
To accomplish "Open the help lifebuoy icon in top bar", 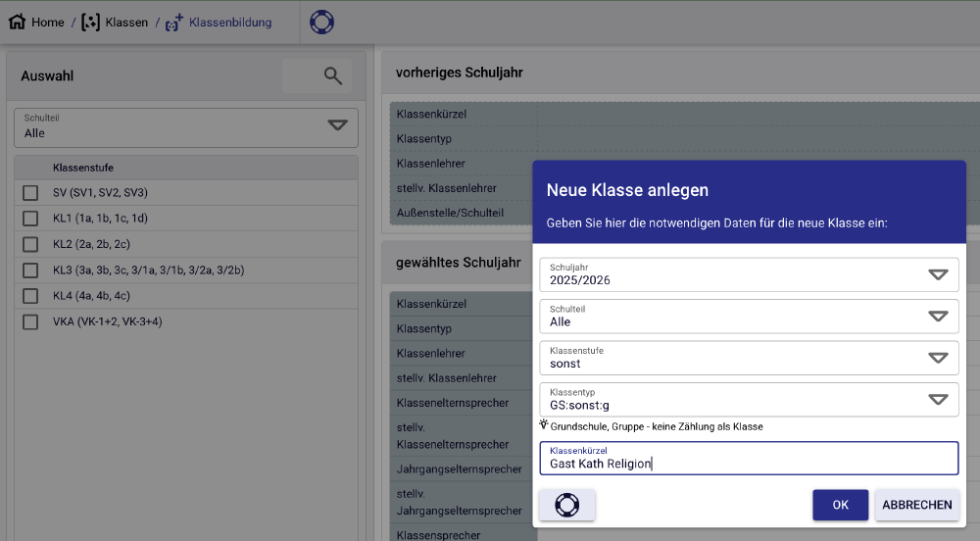I will (x=321, y=22).
